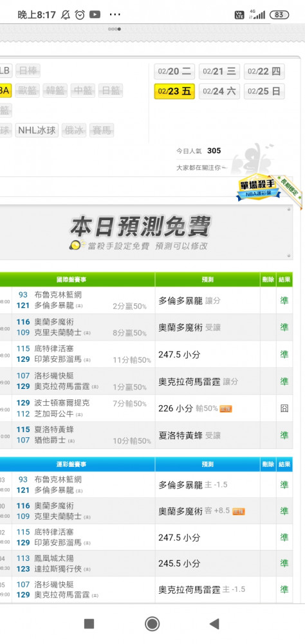Tap the Android back triangle button
Screen dimensions: 305x644
(x=214, y=624)
